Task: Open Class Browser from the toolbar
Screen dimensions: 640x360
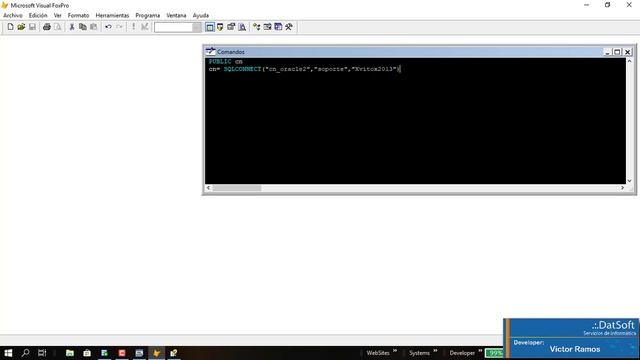Action: pos(256,27)
